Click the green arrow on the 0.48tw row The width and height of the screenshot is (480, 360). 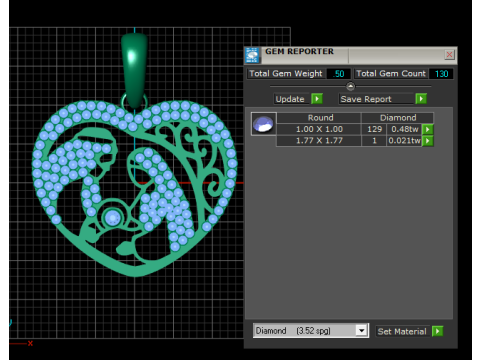coord(428,129)
